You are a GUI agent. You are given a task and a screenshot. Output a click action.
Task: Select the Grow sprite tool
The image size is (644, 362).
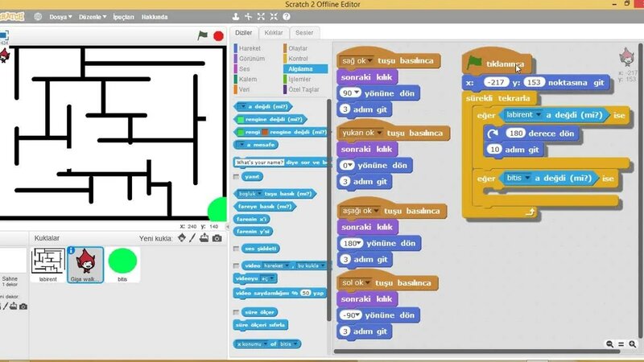(x=261, y=17)
